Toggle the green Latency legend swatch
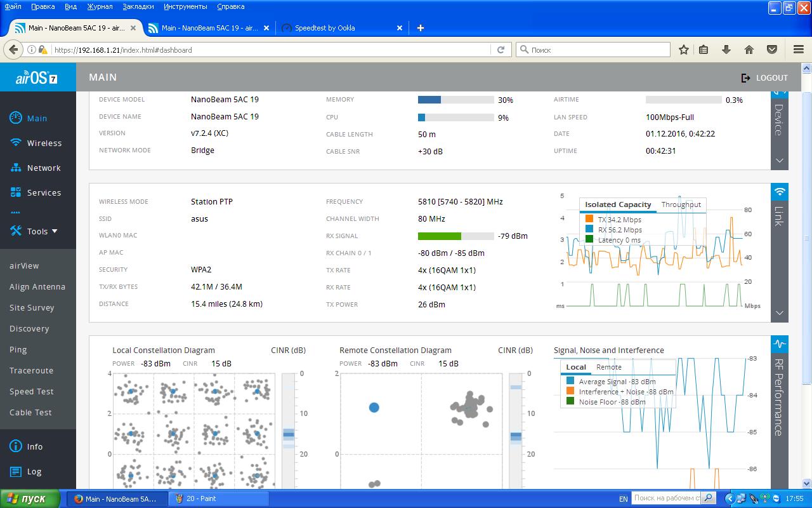This screenshot has width=812, height=508. pos(589,239)
